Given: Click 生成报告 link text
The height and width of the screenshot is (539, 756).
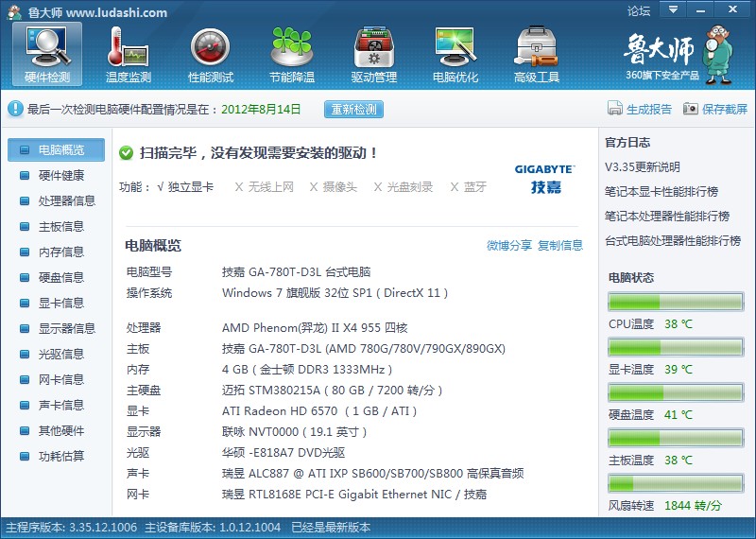Looking at the screenshot, I should point(648,109).
